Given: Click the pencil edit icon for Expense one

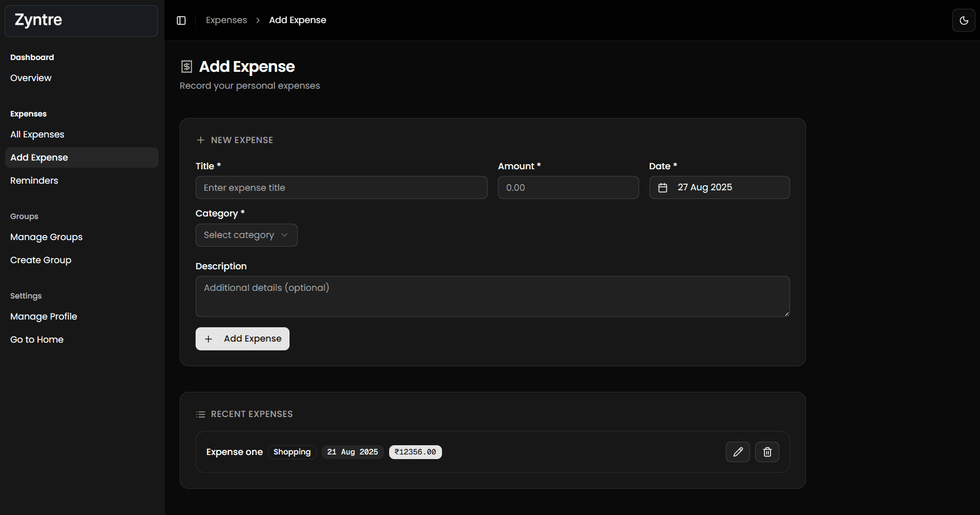Looking at the screenshot, I should tap(738, 452).
